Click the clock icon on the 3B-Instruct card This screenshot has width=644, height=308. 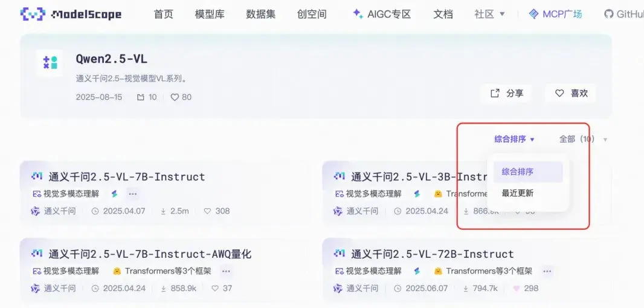click(397, 211)
